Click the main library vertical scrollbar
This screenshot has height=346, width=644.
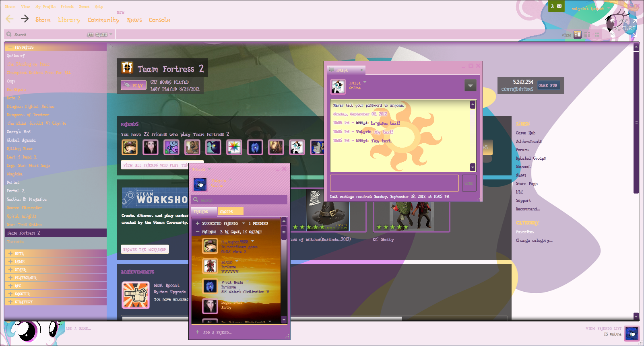point(636,122)
